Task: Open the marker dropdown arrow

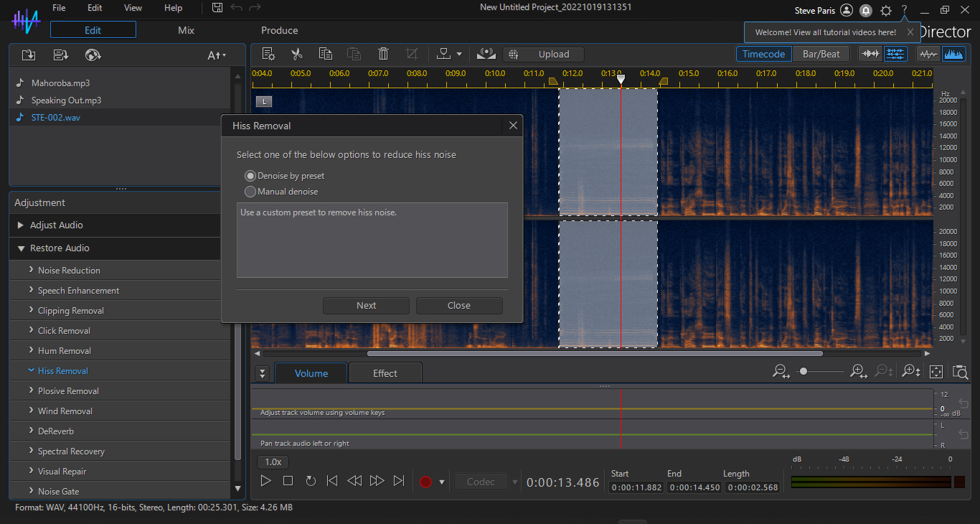Action: click(x=459, y=54)
